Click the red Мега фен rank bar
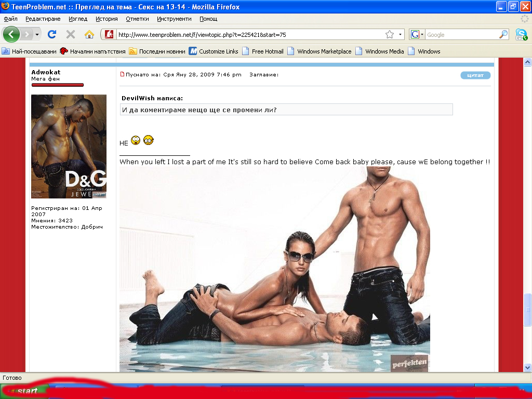 point(57,85)
